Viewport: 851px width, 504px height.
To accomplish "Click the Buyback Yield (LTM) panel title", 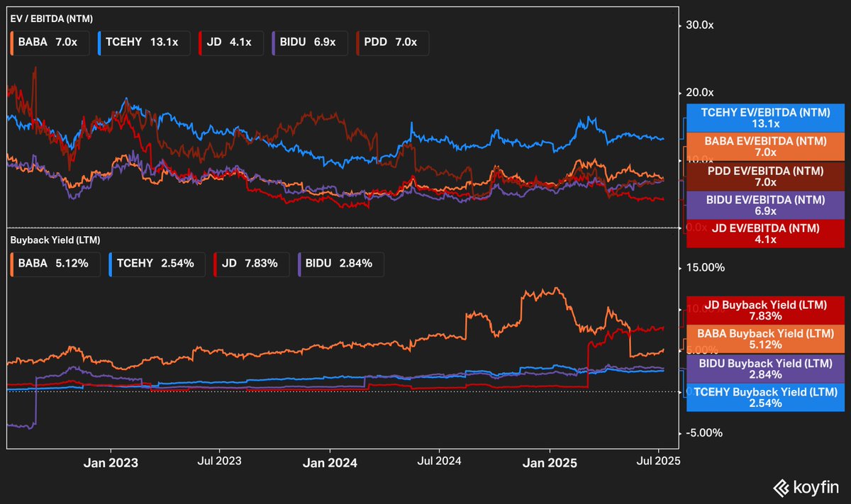I will [x=56, y=240].
